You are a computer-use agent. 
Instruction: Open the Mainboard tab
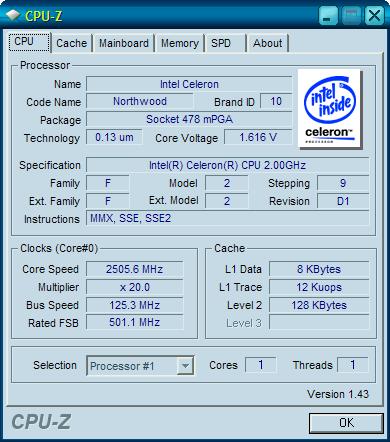pos(124,43)
